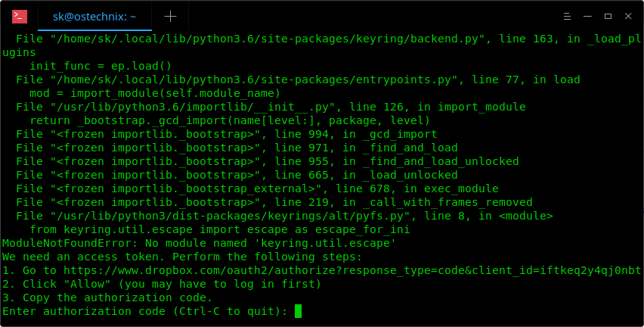Click the green cursor block at prompt
This screenshot has width=644, height=327.
click(x=299, y=311)
